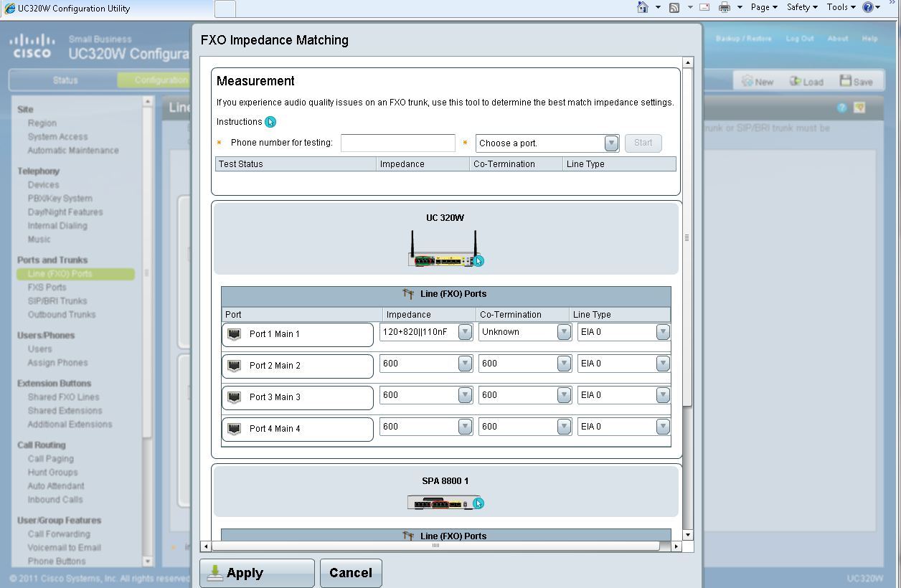This screenshot has width=901, height=588.
Task: Click the Port 1 Main 1 jack icon
Action: [x=234, y=334]
